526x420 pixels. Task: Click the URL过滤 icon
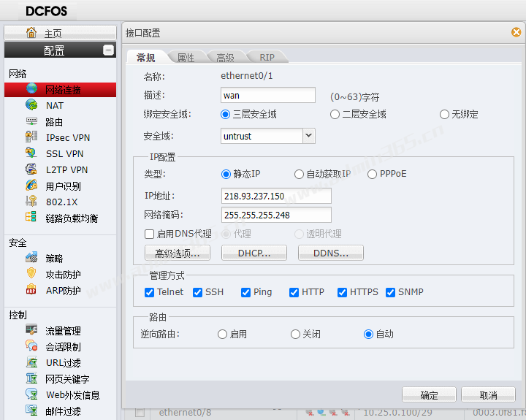click(32, 362)
